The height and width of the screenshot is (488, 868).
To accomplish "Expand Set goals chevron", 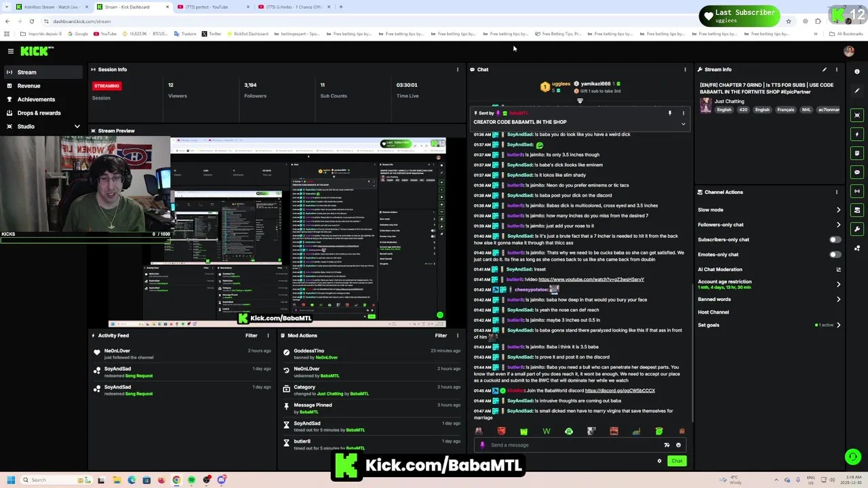I will click(x=838, y=325).
